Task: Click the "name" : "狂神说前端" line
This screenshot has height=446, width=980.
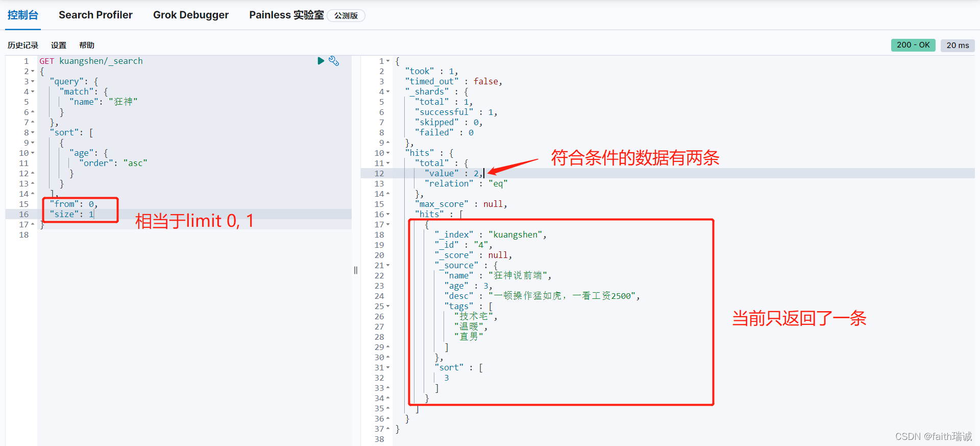Action: pos(498,275)
